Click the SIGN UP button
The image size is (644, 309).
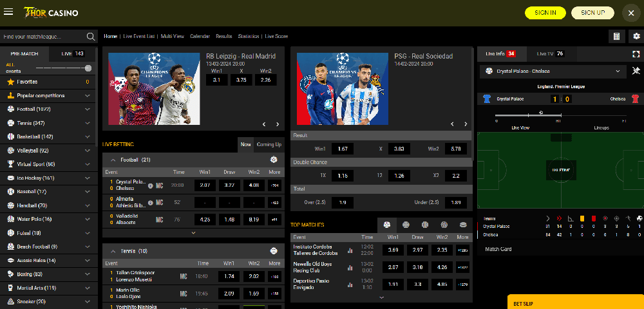[592, 13]
